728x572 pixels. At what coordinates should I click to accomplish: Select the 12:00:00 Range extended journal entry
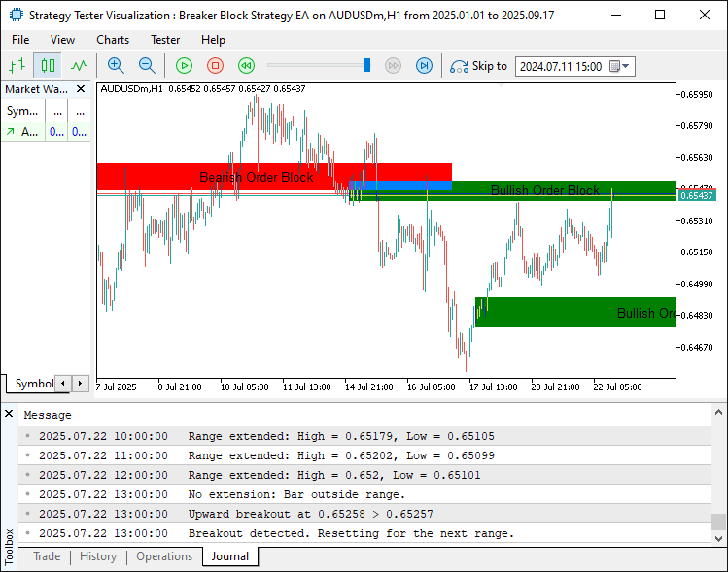[364, 475]
